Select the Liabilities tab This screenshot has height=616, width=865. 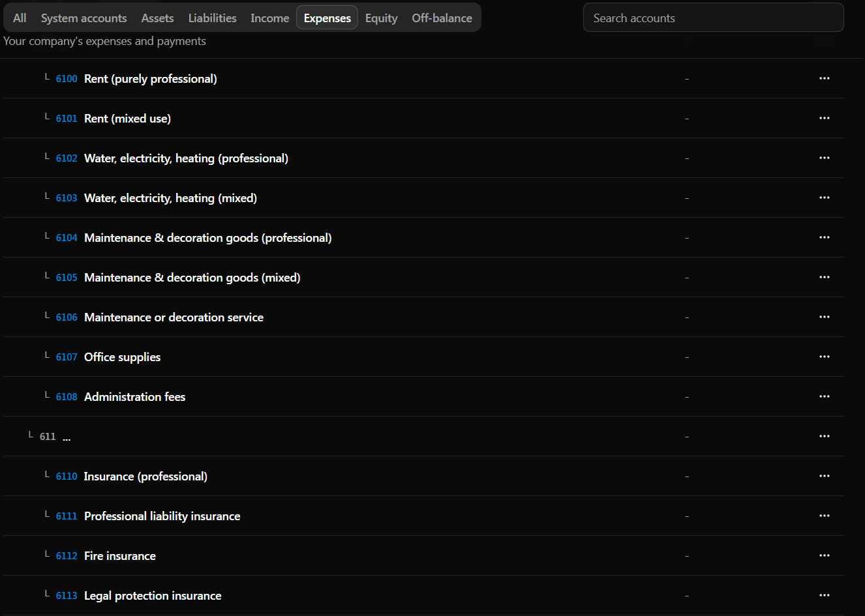(212, 18)
